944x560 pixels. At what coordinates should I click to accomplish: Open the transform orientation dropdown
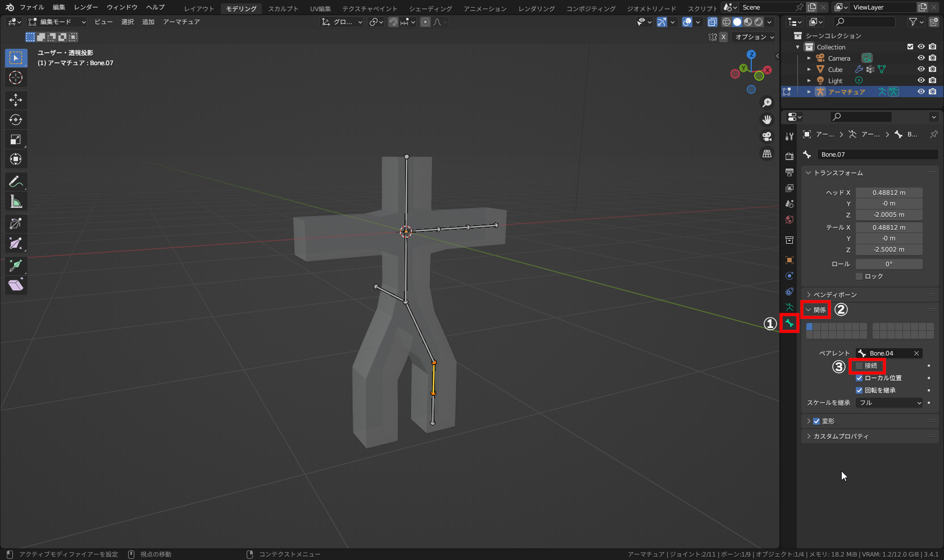tap(342, 22)
